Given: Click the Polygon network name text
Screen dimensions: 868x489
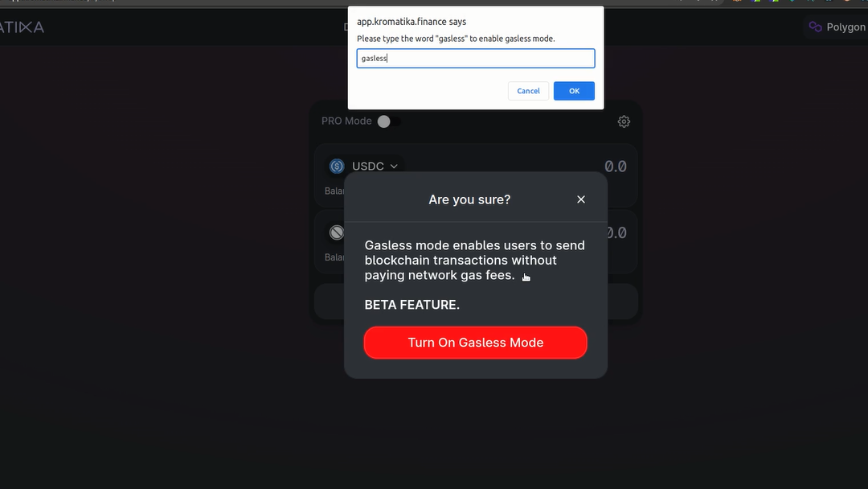Looking at the screenshot, I should 845,27.
